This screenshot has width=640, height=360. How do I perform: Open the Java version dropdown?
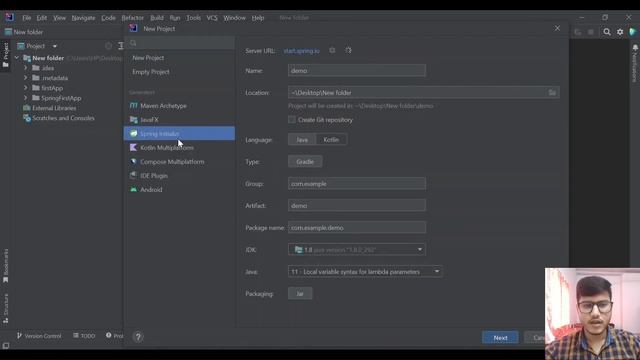pos(365,271)
